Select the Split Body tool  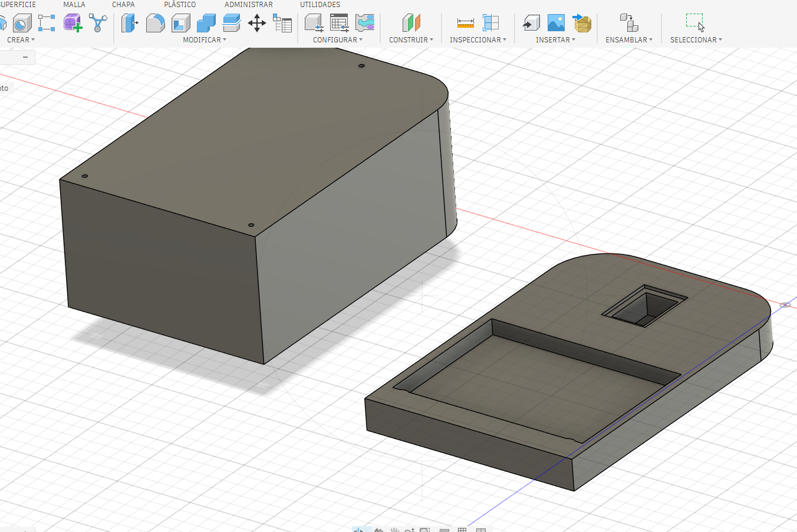coord(232,24)
